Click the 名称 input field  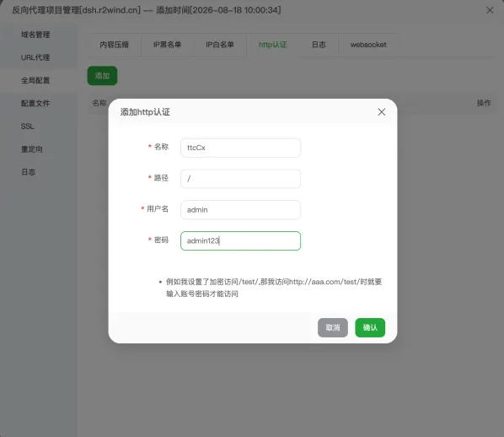coord(240,148)
